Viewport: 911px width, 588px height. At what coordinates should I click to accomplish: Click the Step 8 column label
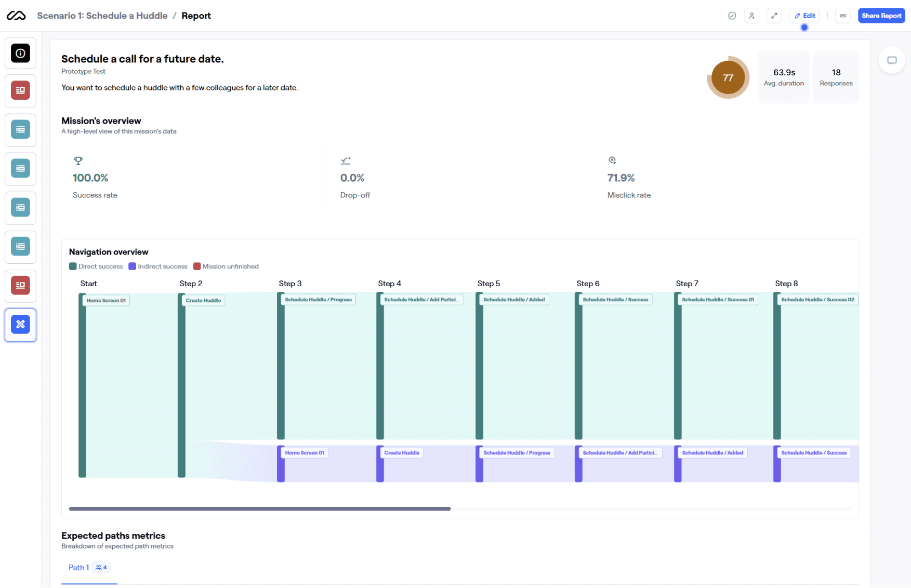786,284
